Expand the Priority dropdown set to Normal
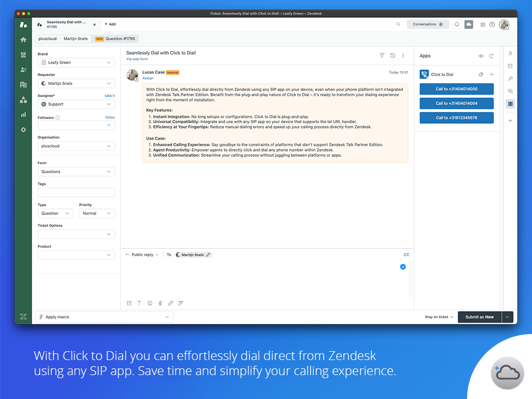Screen dimensions: 532x399 [97, 213]
